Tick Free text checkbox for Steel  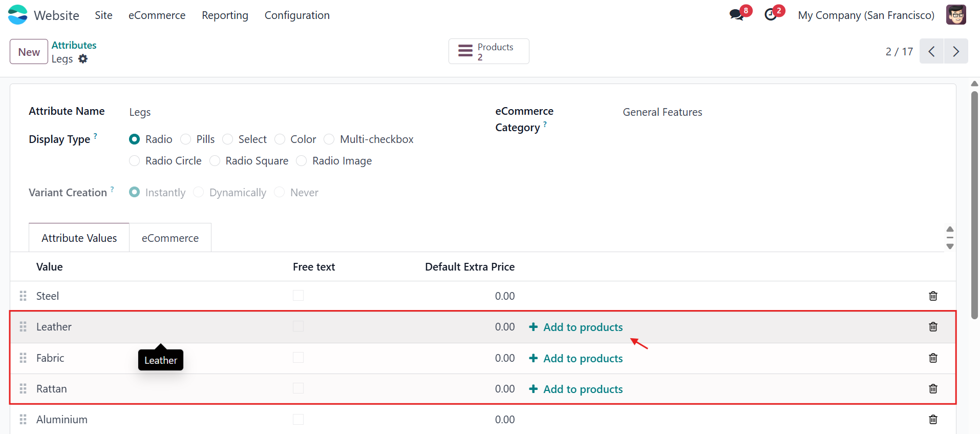click(x=298, y=296)
